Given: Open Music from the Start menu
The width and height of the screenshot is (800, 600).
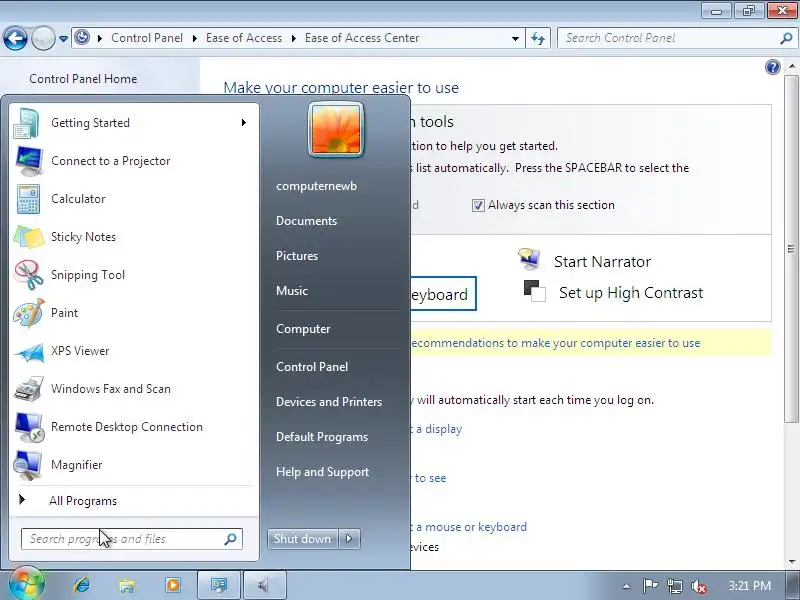Looking at the screenshot, I should [x=292, y=291].
